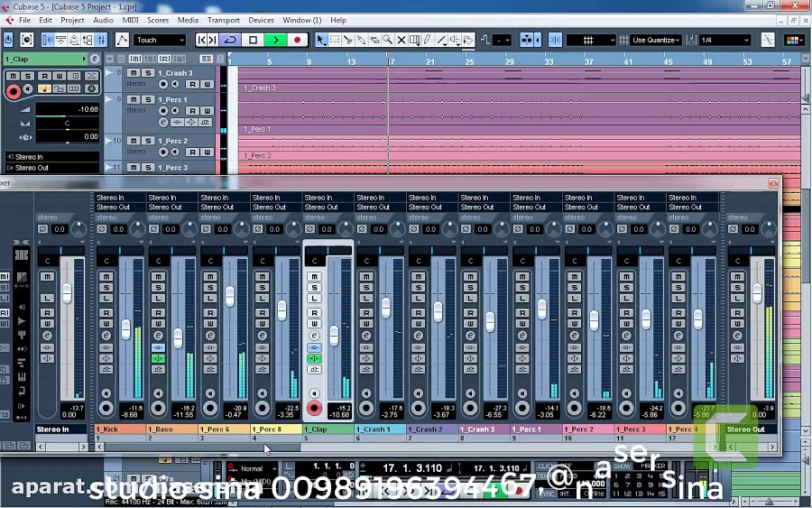Image resolution: width=812 pixels, height=508 pixels.
Task: Click the green Play button
Action: click(x=275, y=40)
